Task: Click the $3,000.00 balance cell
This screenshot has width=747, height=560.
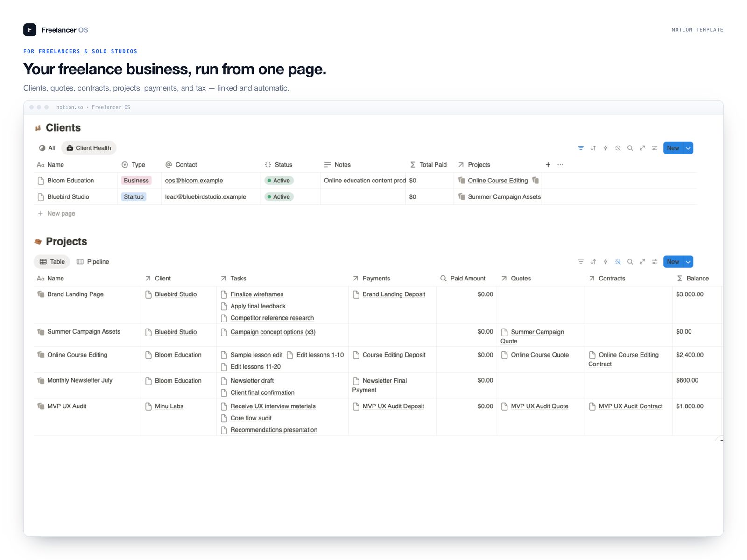Action: tap(690, 294)
